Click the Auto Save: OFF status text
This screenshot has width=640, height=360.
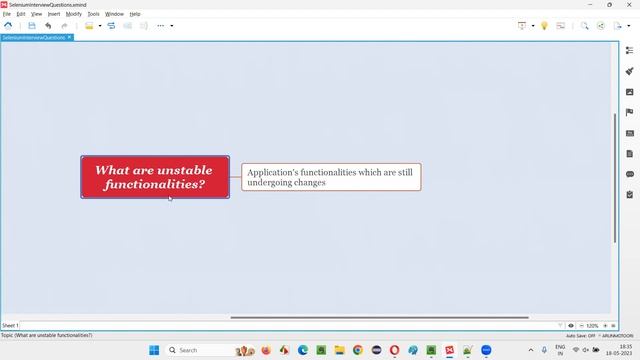tap(580, 336)
